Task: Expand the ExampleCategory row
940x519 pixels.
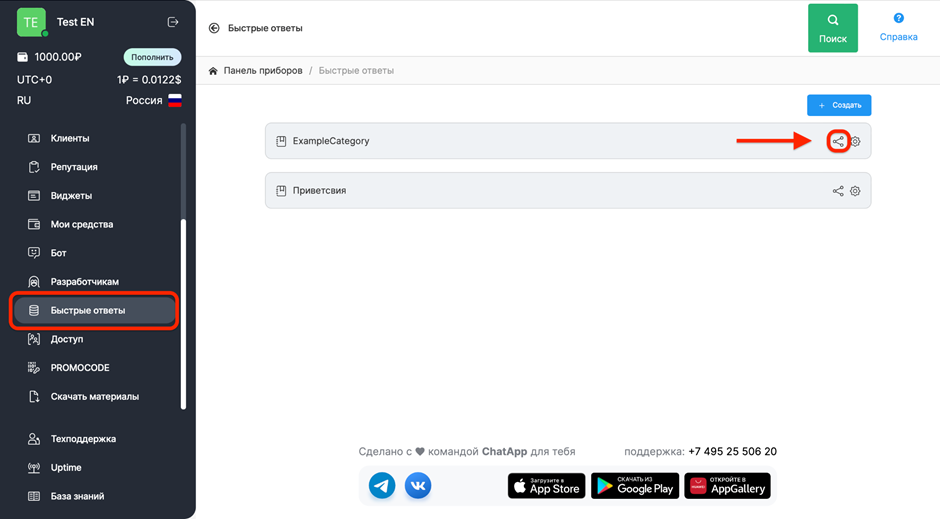Action: (x=500, y=141)
